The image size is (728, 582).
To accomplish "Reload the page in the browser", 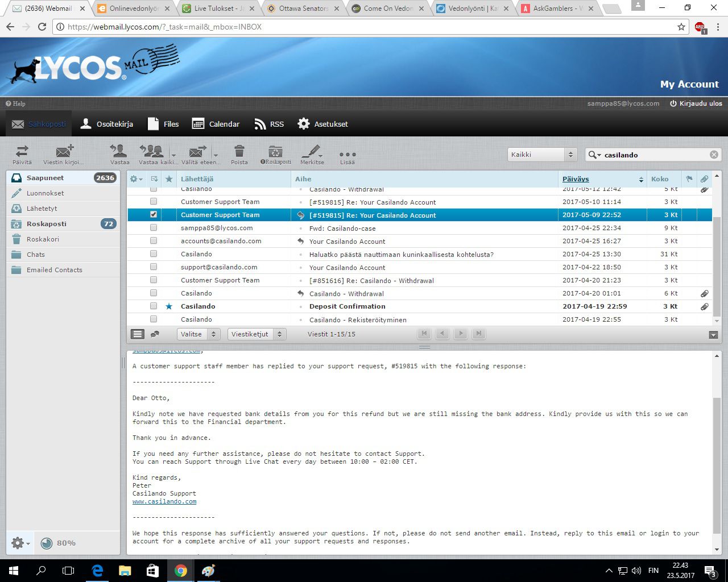I will tap(42, 27).
